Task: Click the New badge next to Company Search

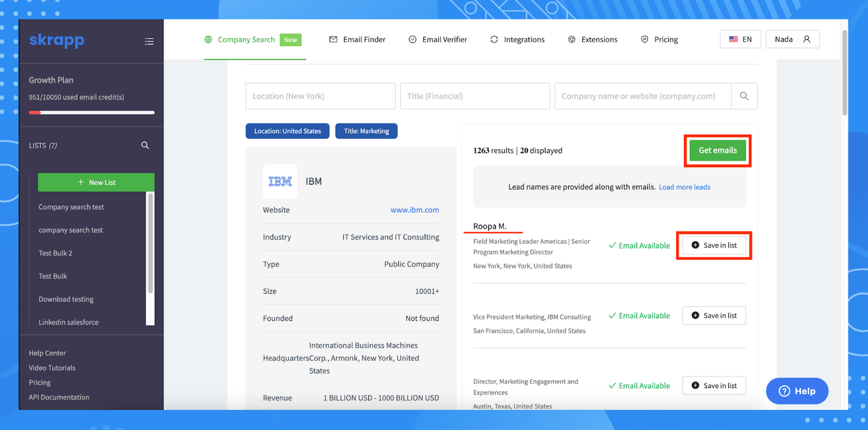Action: click(x=291, y=40)
